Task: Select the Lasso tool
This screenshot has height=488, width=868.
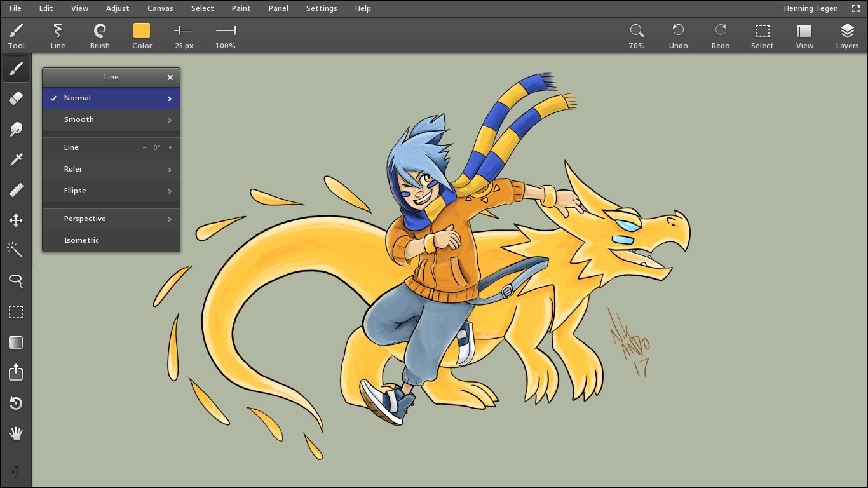Action: 16,280
